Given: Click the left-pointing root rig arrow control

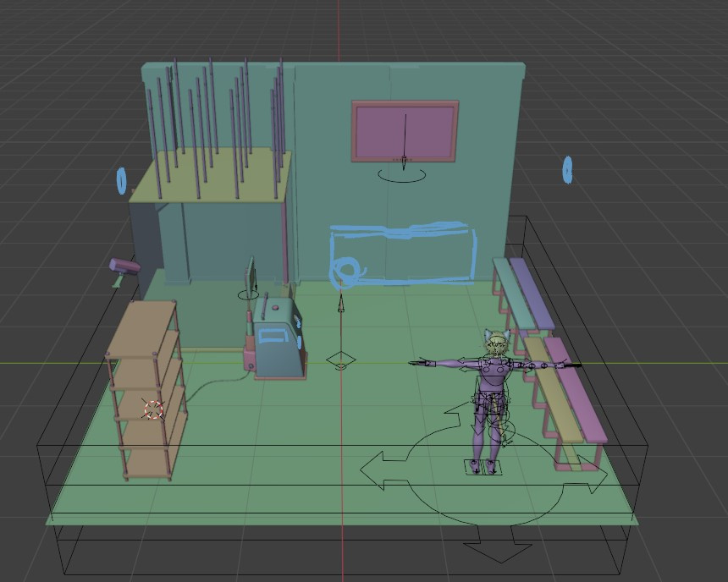Looking at the screenshot, I should coord(384,469).
